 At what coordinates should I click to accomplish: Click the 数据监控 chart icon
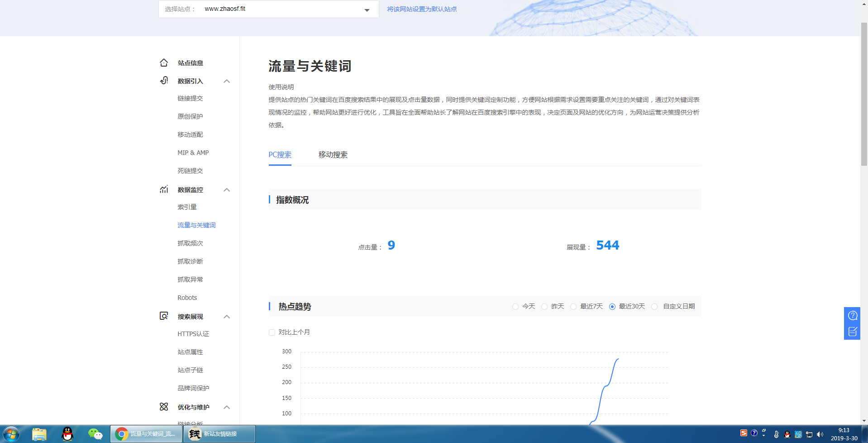click(x=164, y=189)
